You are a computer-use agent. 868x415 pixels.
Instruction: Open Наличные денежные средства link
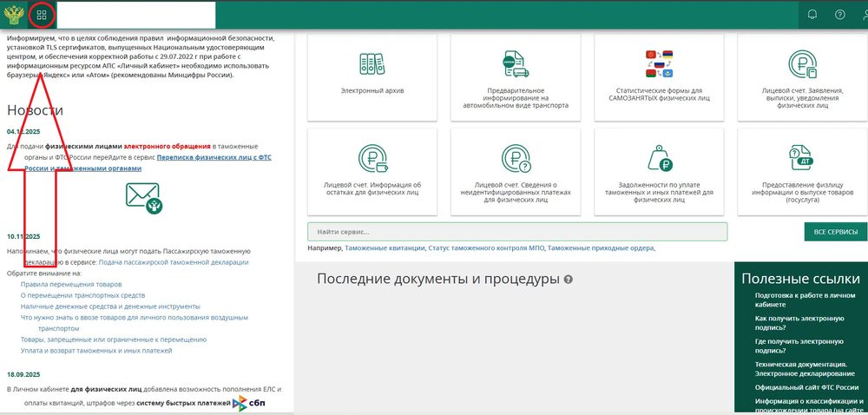click(x=110, y=306)
